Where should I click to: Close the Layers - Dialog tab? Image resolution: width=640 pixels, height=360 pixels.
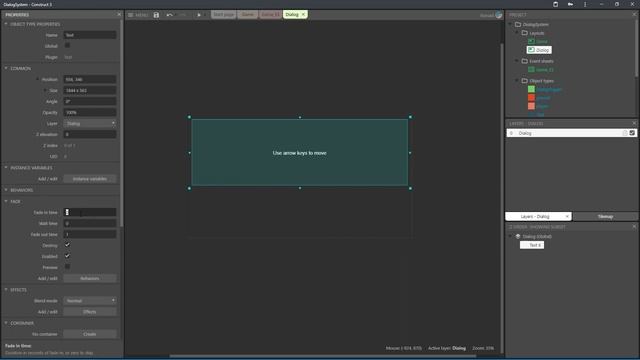567,216
